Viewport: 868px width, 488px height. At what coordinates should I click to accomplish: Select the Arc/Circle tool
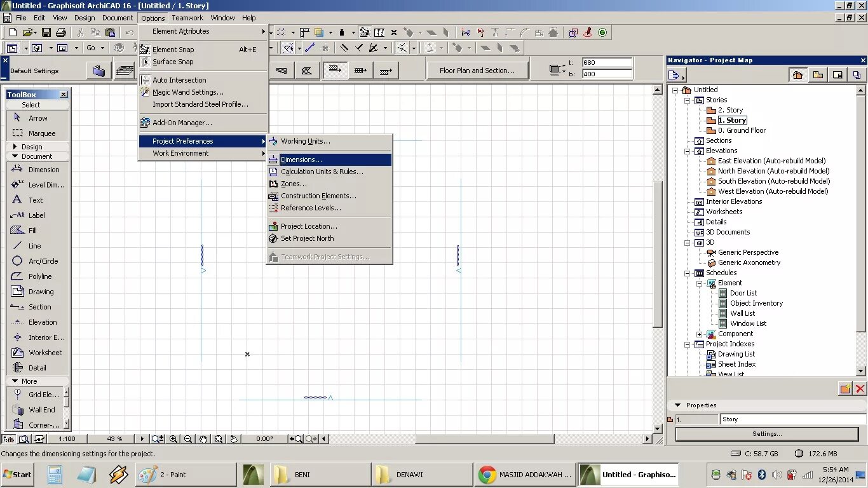point(38,261)
